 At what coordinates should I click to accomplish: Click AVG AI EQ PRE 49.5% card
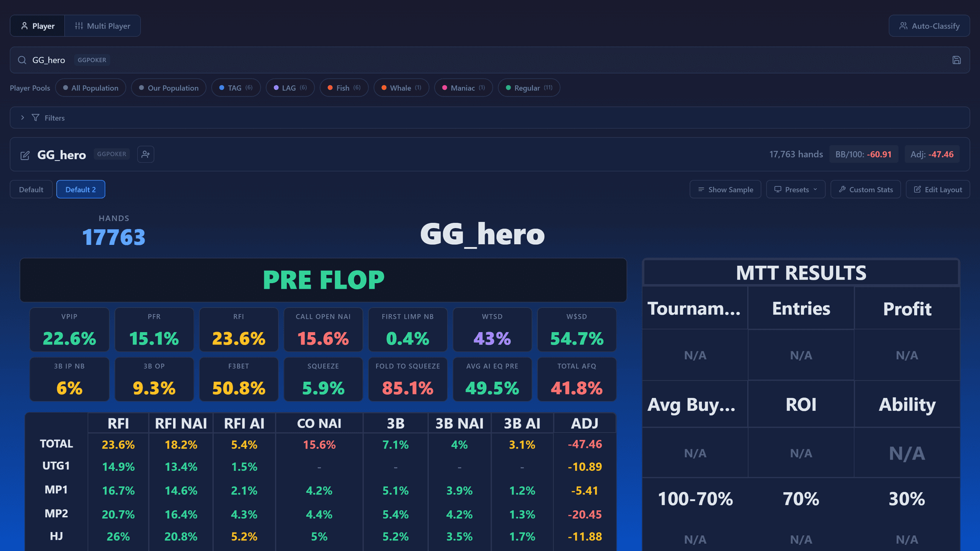(493, 379)
